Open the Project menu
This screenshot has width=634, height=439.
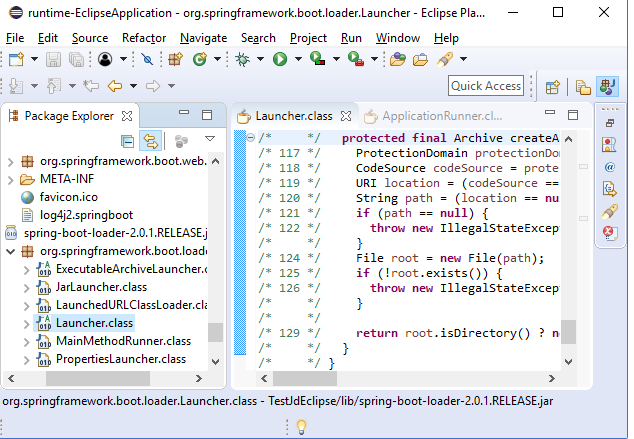[x=308, y=38]
